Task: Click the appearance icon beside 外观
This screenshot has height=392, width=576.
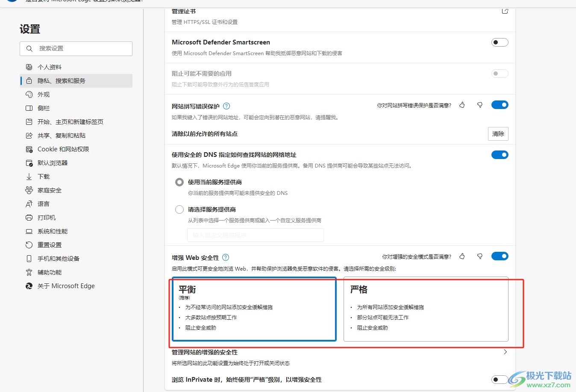Action: pos(29,94)
